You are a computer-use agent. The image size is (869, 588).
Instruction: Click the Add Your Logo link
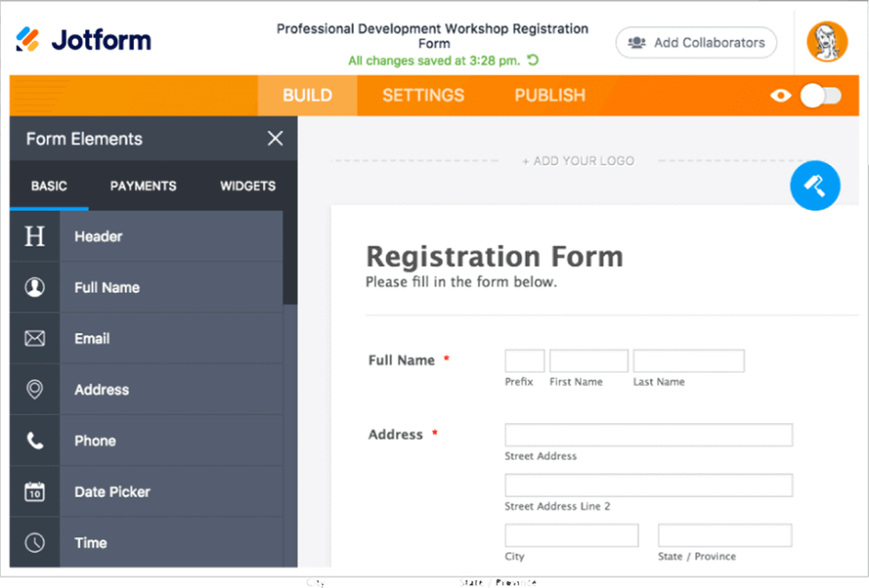tap(578, 161)
